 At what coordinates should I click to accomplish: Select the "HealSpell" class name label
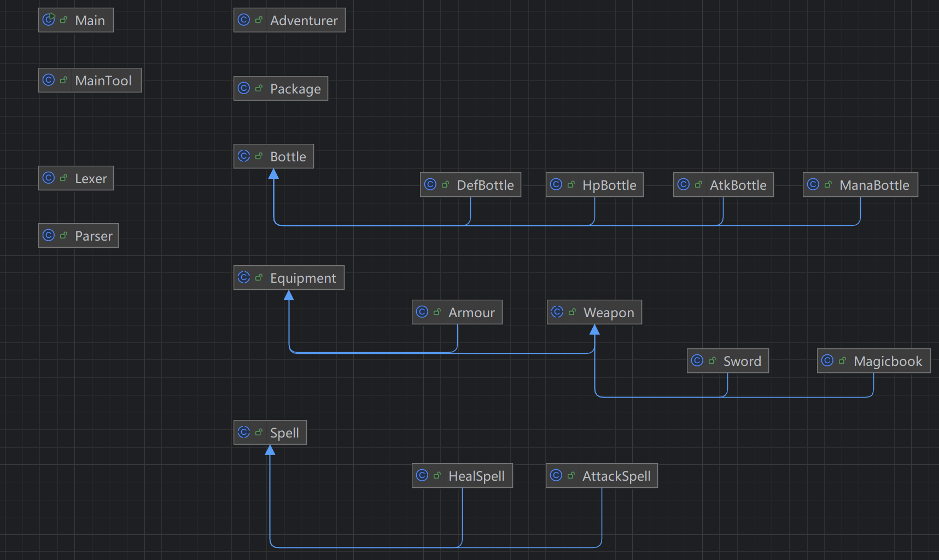pyautogui.click(x=476, y=476)
